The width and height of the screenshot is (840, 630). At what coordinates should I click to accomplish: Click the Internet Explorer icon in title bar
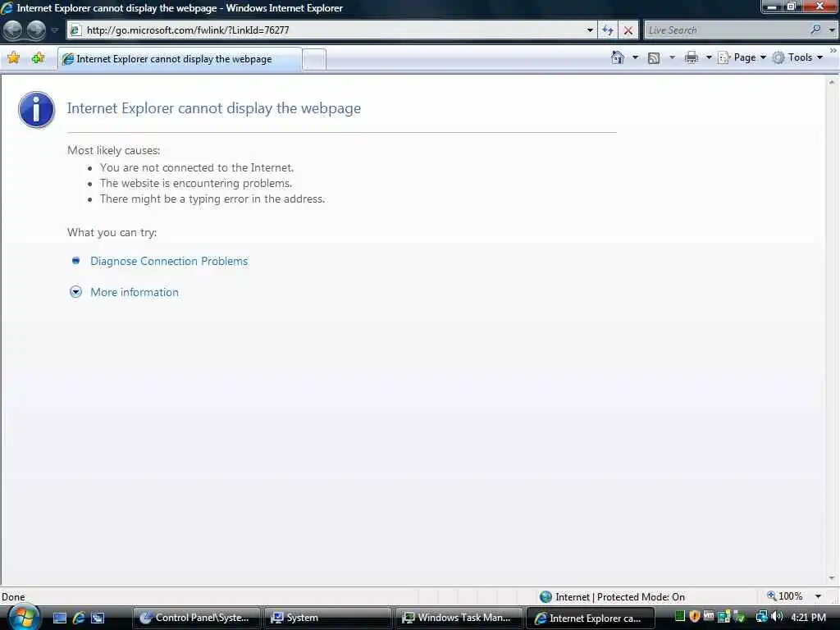[7, 8]
